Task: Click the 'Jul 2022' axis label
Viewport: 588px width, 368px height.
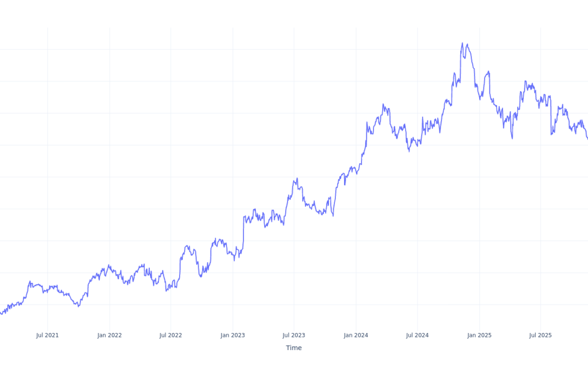Action: tap(170, 335)
